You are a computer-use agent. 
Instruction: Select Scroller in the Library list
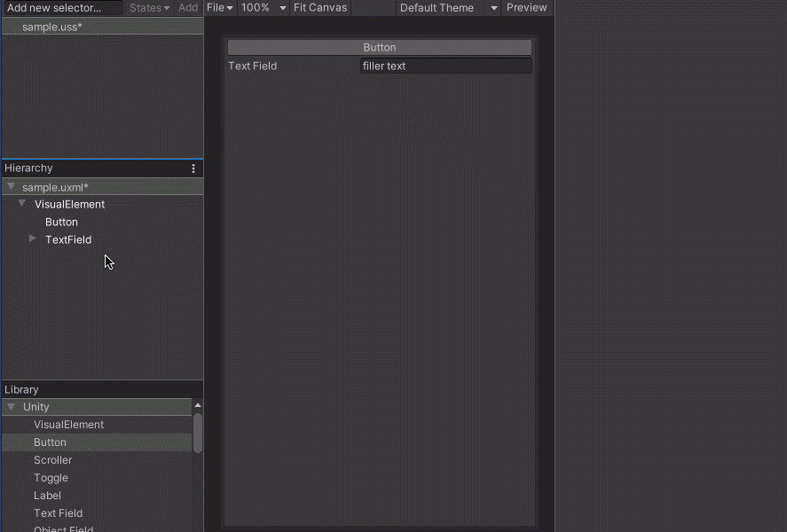(x=53, y=460)
